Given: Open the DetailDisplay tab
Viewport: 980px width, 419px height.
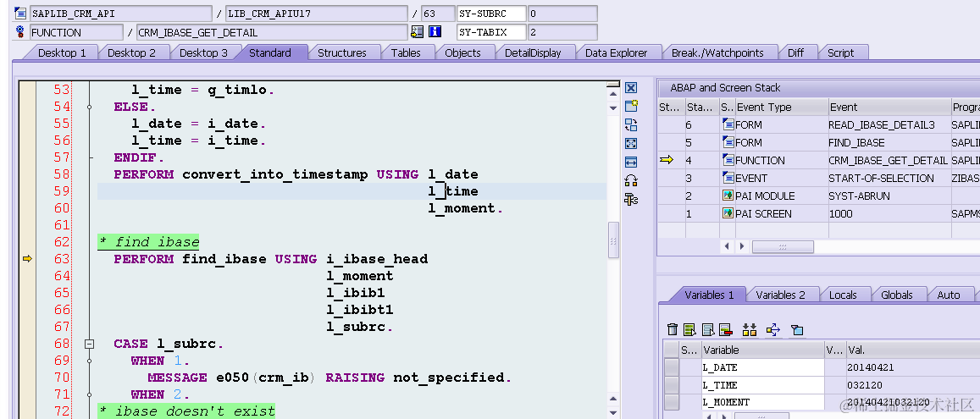Looking at the screenshot, I should (533, 53).
